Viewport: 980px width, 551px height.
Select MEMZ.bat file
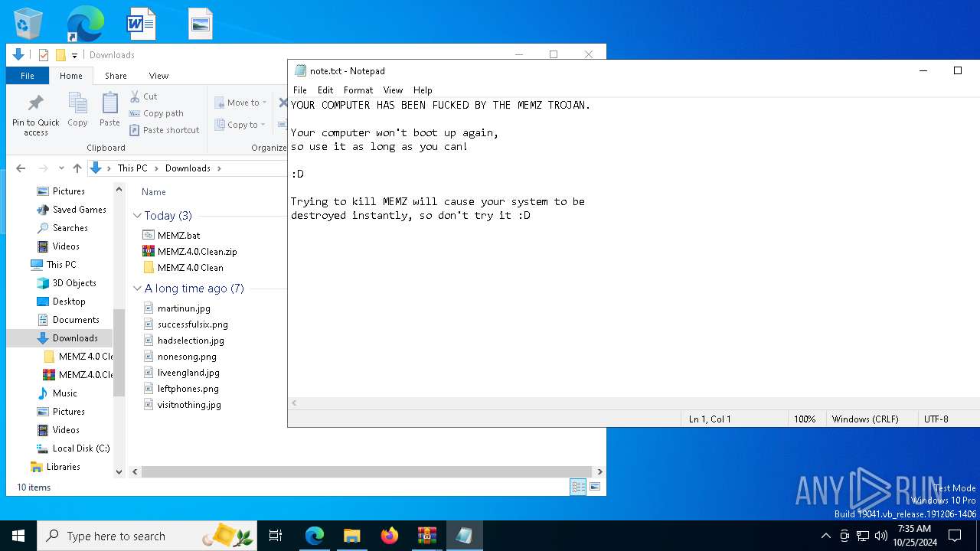click(x=178, y=236)
